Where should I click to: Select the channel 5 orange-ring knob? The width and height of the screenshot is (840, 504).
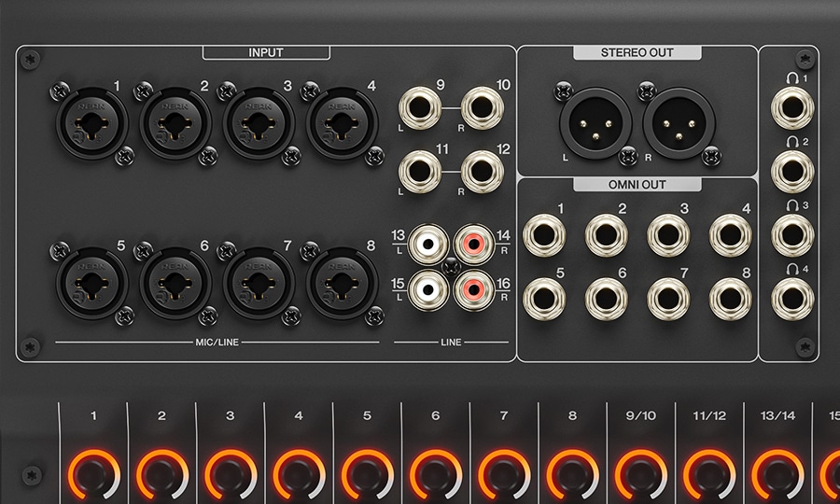367,475
